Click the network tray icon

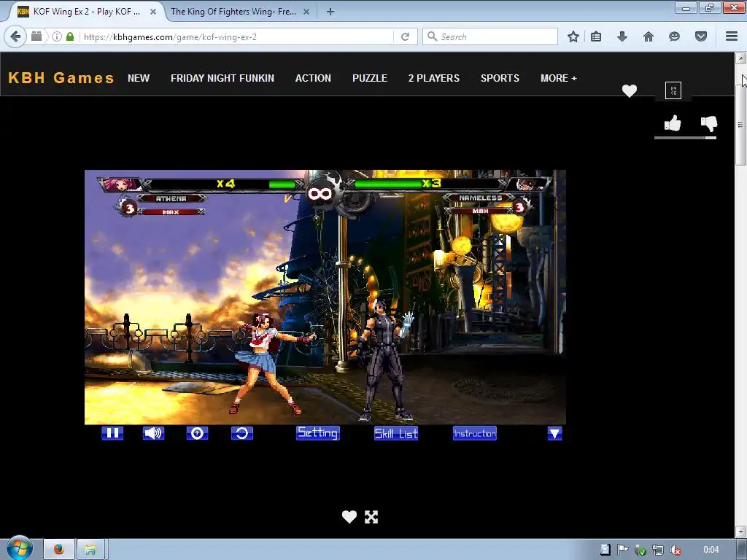click(658, 550)
